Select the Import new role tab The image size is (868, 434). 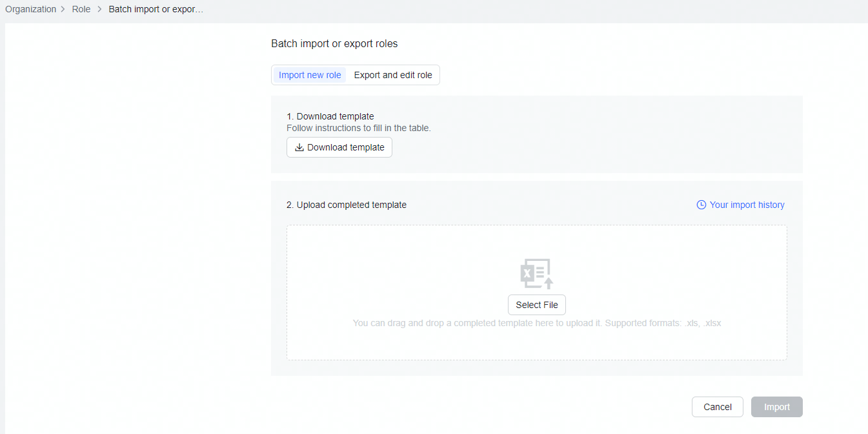coord(310,75)
